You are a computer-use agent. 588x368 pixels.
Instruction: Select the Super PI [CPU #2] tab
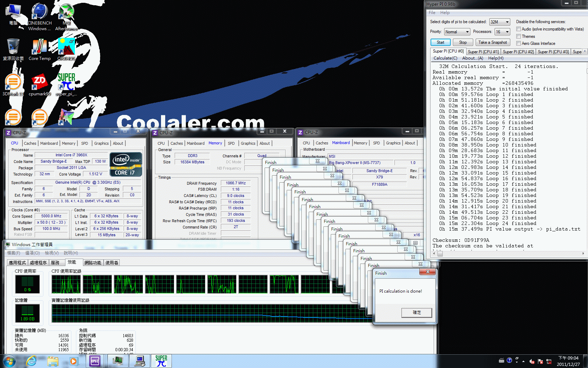coord(518,52)
